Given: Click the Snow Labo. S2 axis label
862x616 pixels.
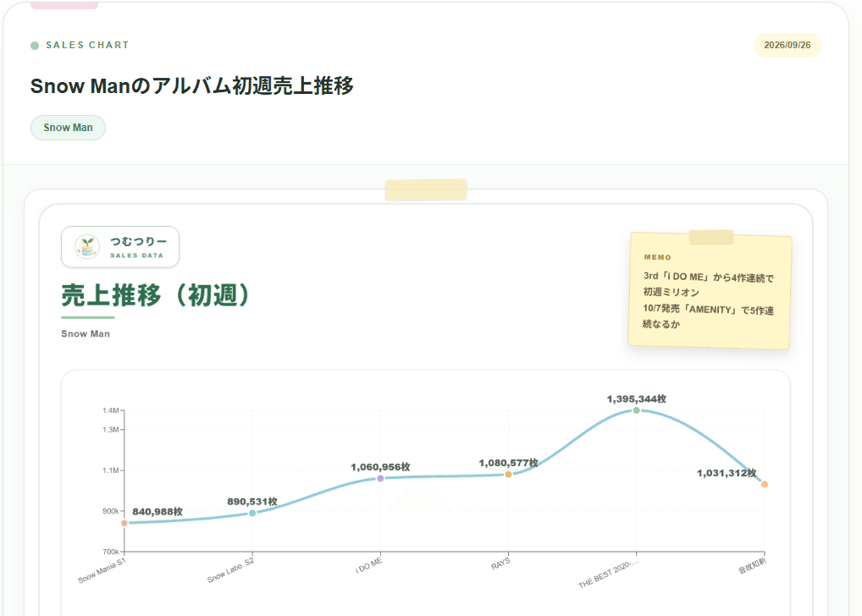Looking at the screenshot, I should click(230, 569).
